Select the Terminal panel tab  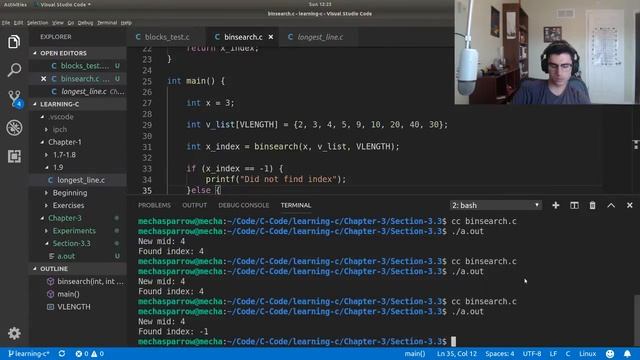click(296, 205)
